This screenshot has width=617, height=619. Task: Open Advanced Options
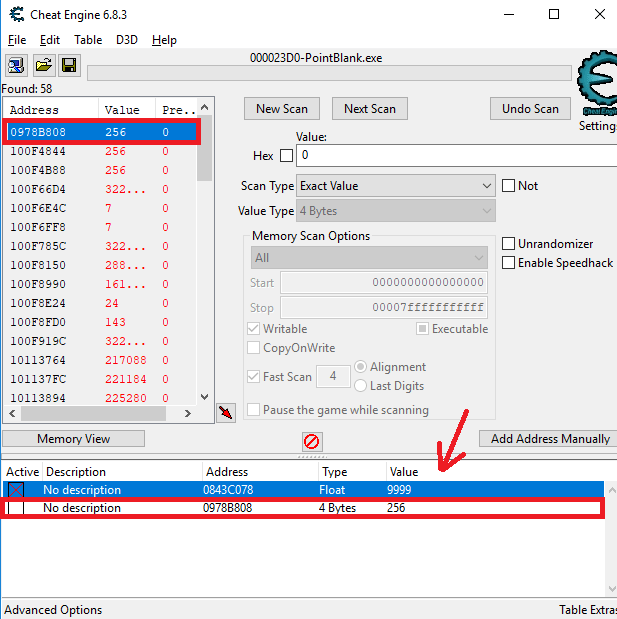pyautogui.click(x=53, y=610)
